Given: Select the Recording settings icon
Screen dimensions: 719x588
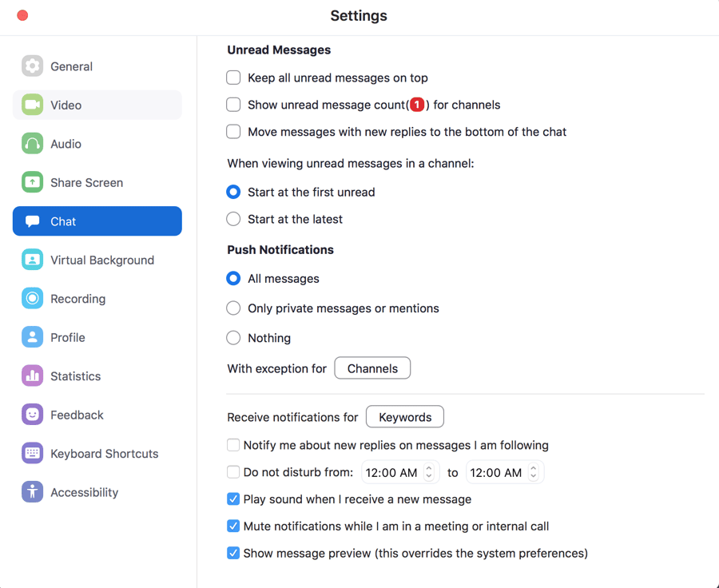Looking at the screenshot, I should 32,298.
